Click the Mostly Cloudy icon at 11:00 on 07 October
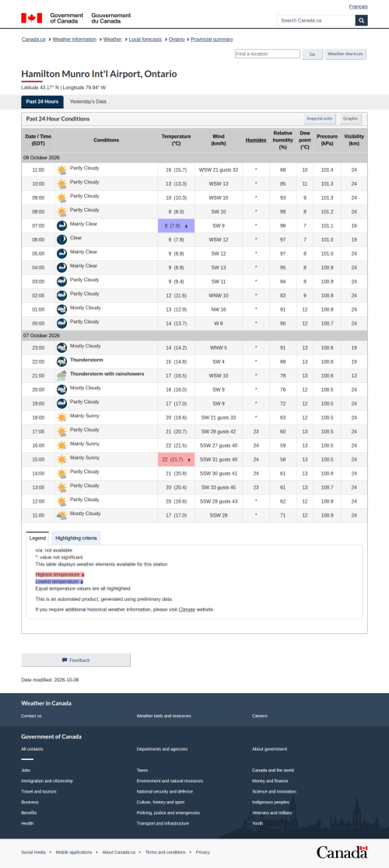The width and height of the screenshot is (389, 868). (61, 515)
